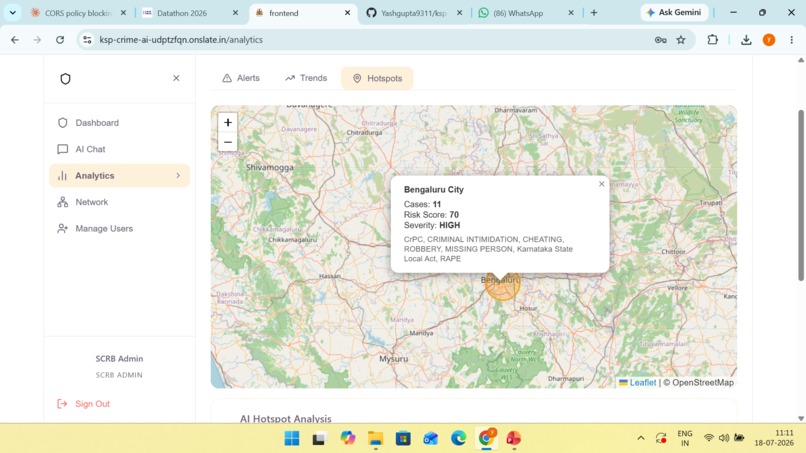The image size is (806, 453).
Task: Switch to CORS policy blocking tab
Action: click(78, 13)
